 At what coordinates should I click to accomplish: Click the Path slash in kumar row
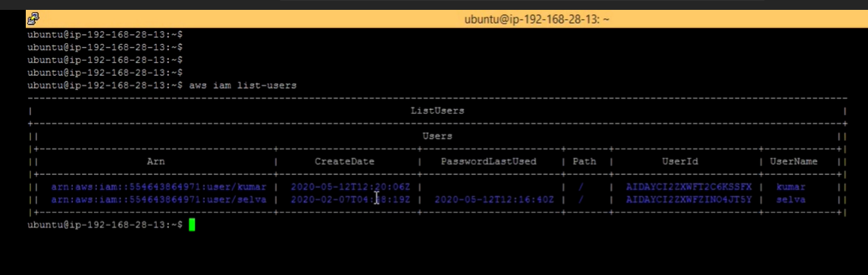[581, 187]
